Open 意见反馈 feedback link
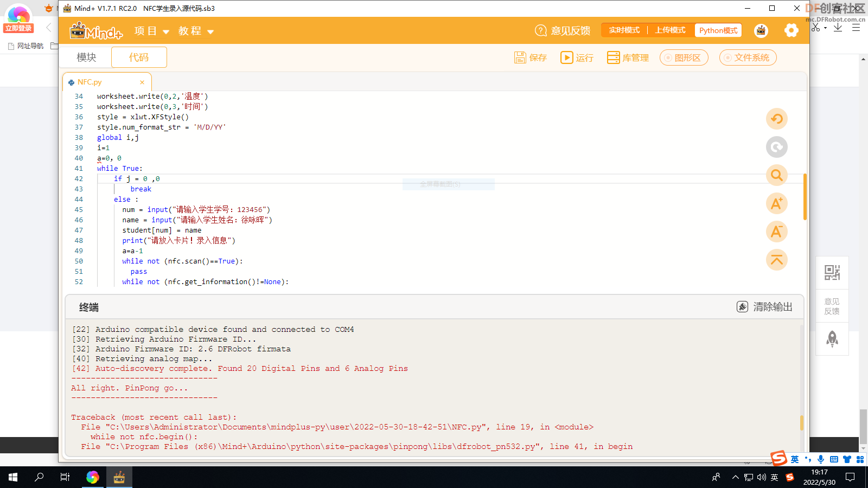This screenshot has height=488, width=868. coord(563,31)
